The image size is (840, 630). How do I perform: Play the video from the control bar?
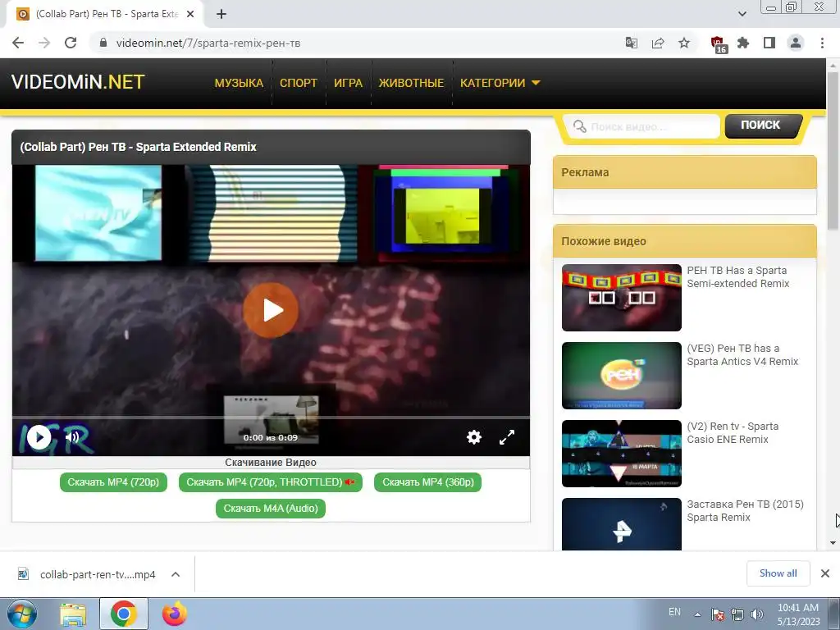pyautogui.click(x=39, y=437)
